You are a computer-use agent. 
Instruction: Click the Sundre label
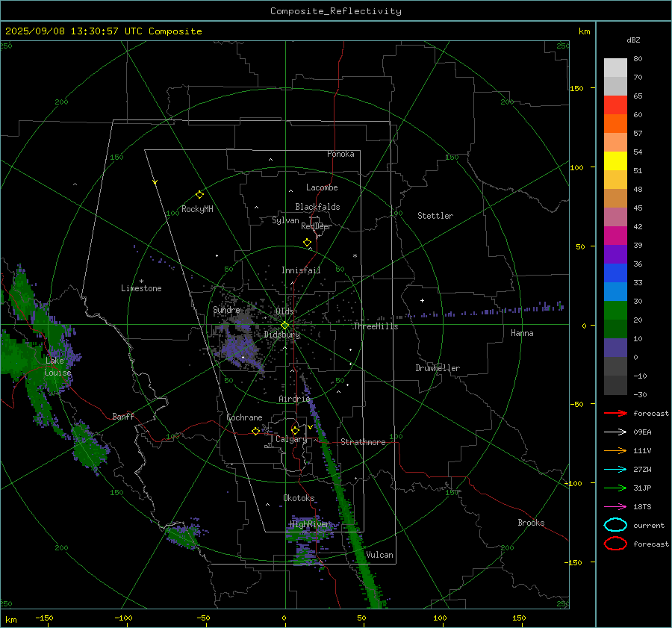click(226, 310)
